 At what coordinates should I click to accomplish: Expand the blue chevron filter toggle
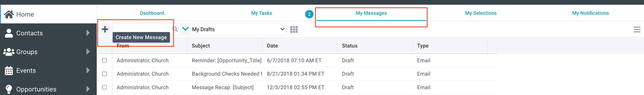pos(185,29)
